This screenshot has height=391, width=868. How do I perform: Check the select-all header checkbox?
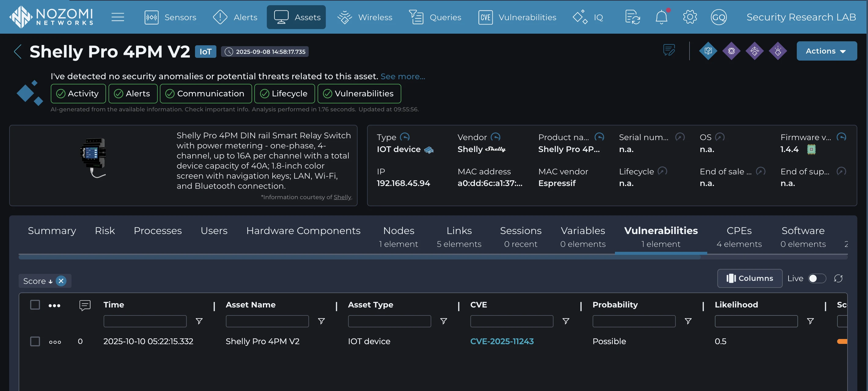tap(35, 305)
